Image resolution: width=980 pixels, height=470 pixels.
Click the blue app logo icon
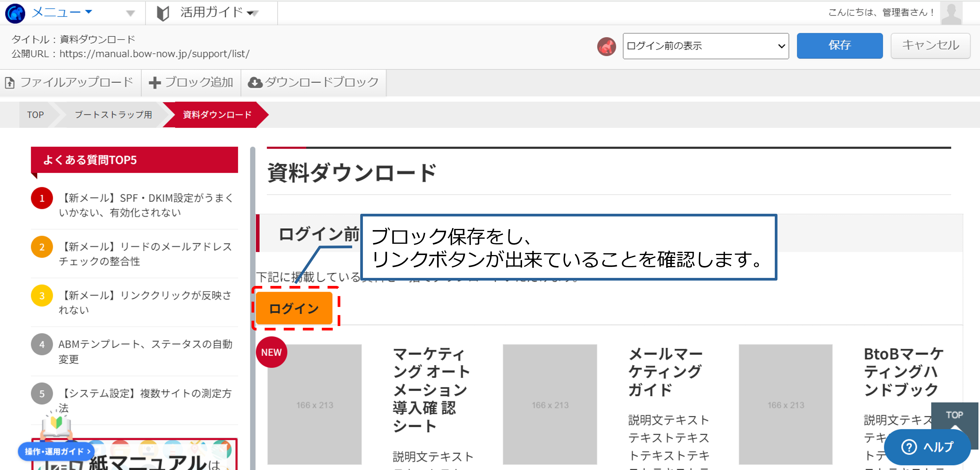pyautogui.click(x=15, y=13)
